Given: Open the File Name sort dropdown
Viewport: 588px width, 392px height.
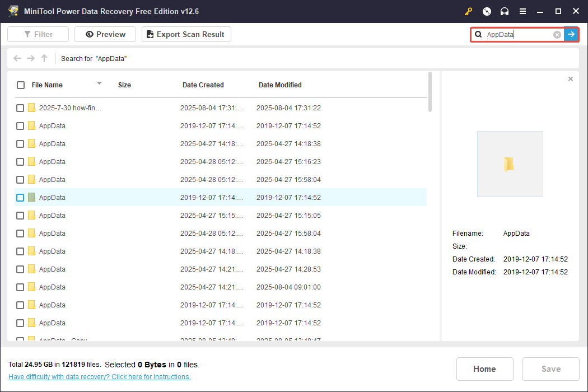Looking at the screenshot, I should pos(99,85).
